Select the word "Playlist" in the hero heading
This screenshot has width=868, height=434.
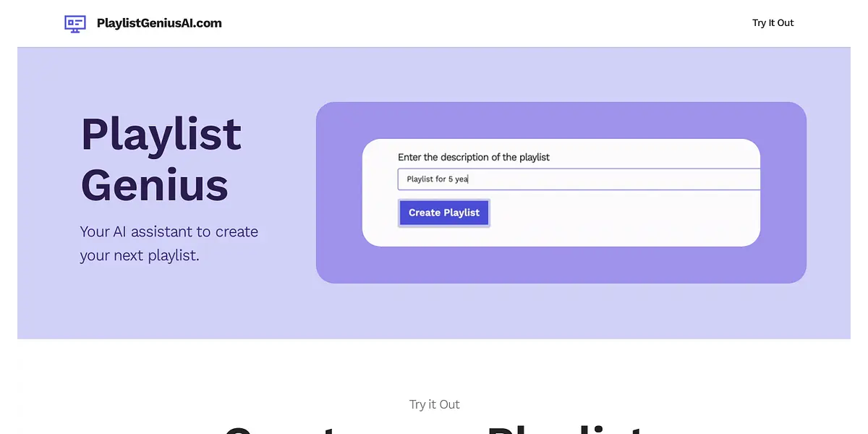pos(161,134)
